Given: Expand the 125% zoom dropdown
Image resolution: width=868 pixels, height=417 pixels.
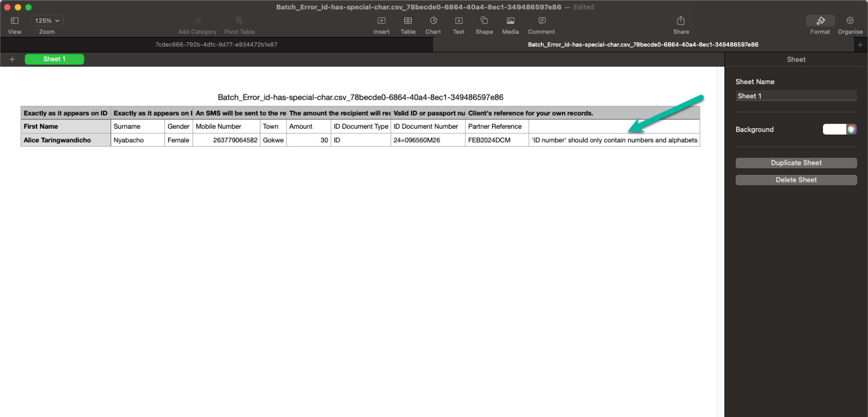Looking at the screenshot, I should click(x=47, y=21).
